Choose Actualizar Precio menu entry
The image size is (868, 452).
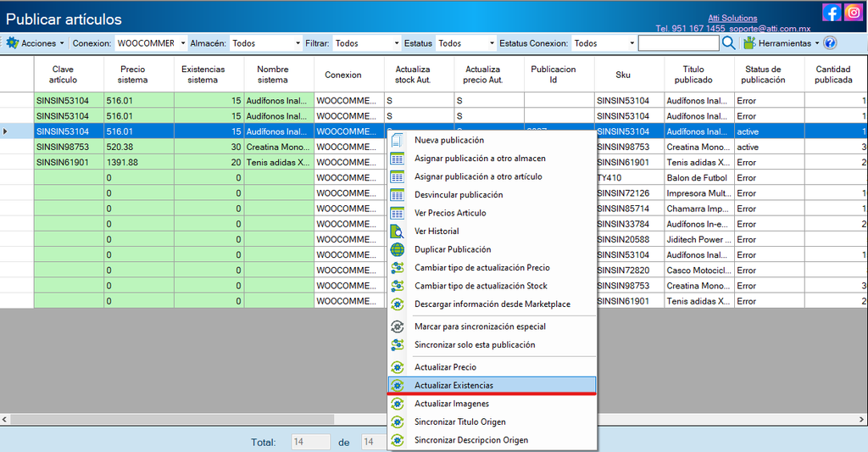click(x=492, y=367)
